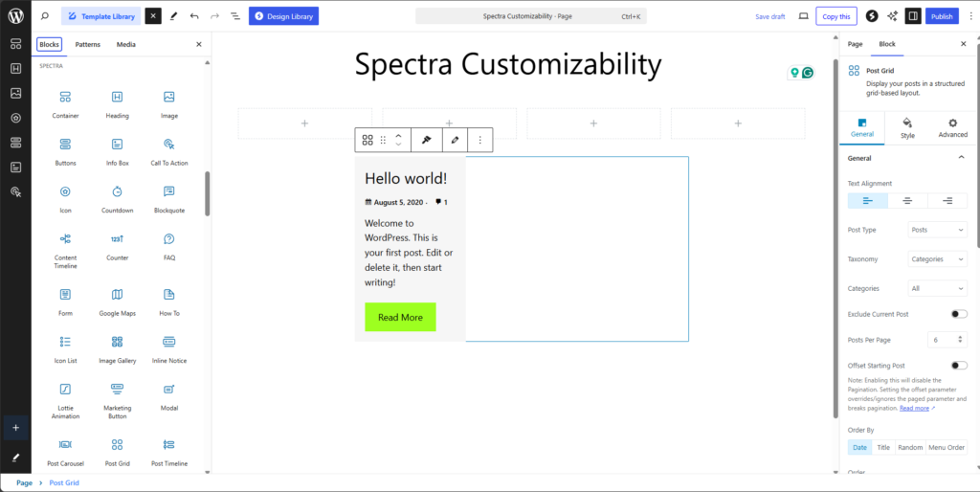Viewport: 980px width, 492px height.
Task: Switch to the Patterns tab
Action: click(87, 44)
